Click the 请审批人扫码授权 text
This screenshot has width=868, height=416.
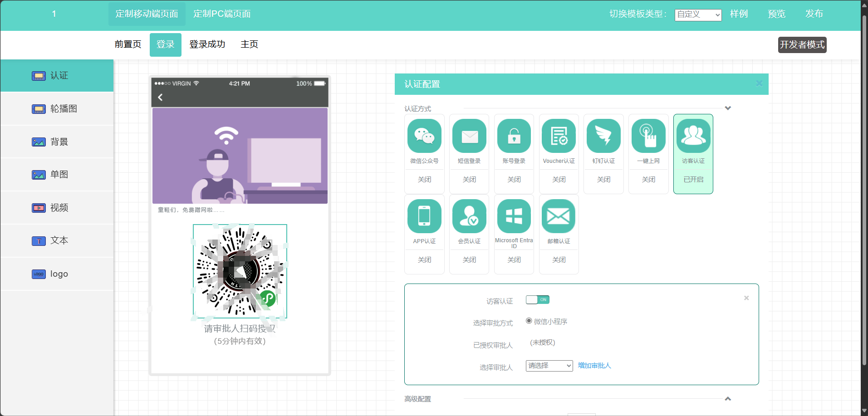pos(240,328)
